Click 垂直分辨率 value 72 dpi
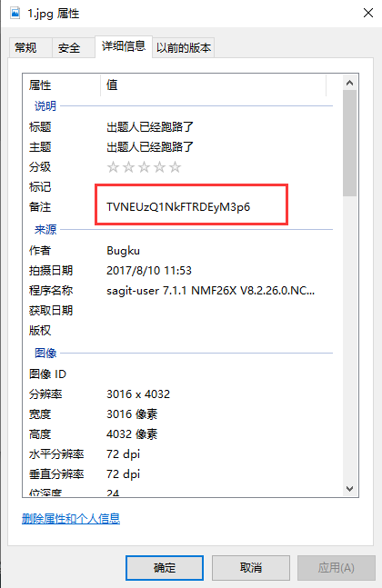This screenshot has width=382, height=588. [123, 474]
